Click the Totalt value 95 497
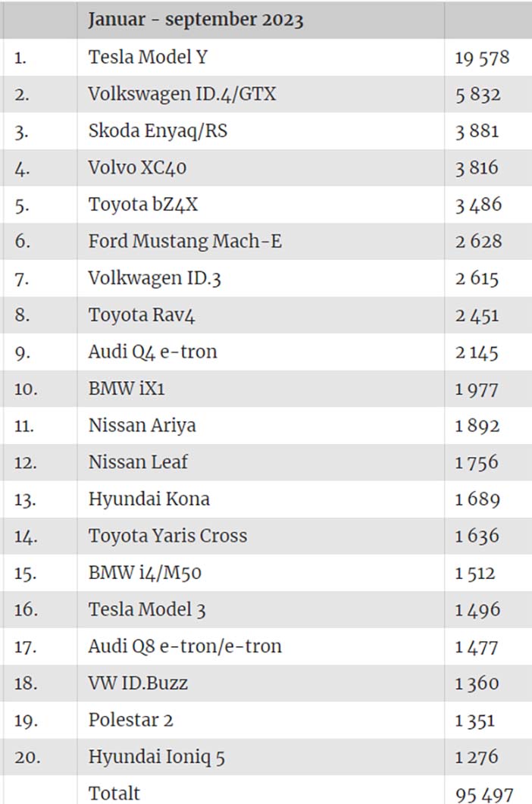This screenshot has width=532, height=804. 484,794
